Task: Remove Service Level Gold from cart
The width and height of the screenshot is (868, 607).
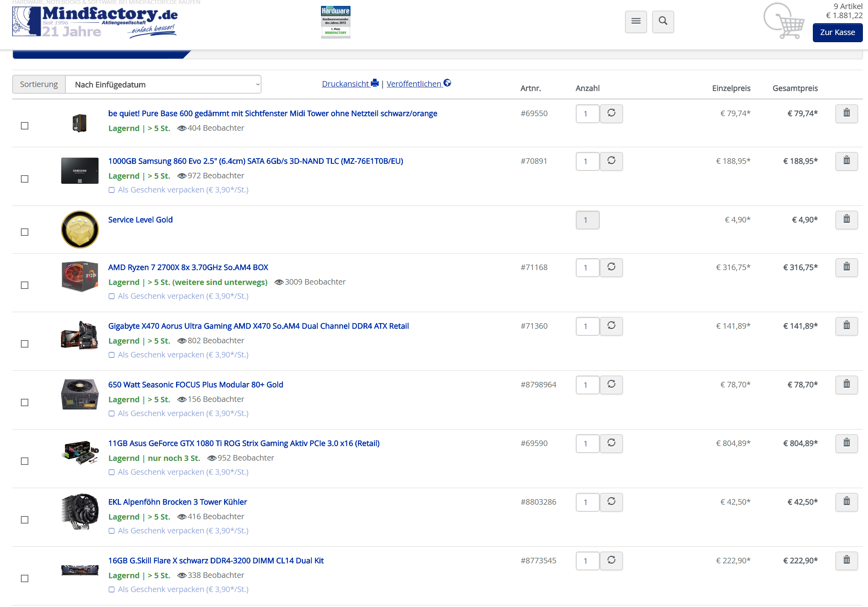Action: pyautogui.click(x=846, y=220)
